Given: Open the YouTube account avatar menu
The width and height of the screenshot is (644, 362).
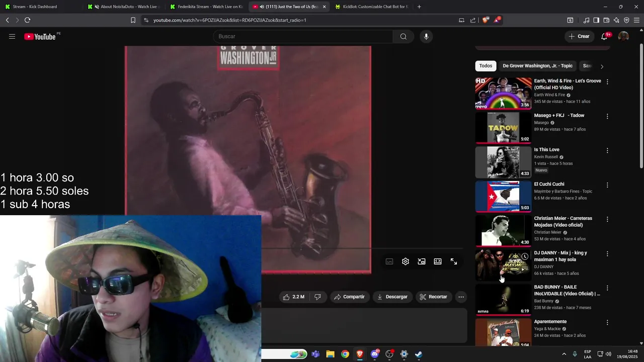Looking at the screenshot, I should point(623,36).
